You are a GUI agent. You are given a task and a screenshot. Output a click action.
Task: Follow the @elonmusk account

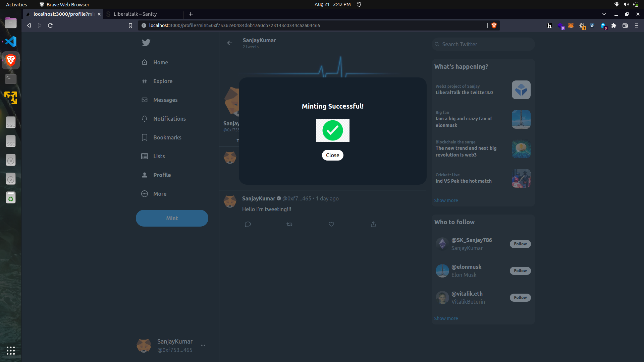point(520,270)
